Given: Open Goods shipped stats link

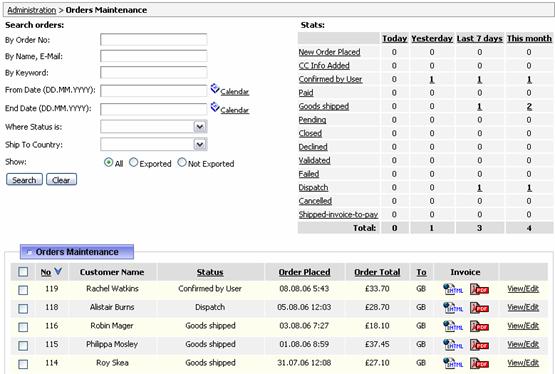Looking at the screenshot, I should point(324,106).
